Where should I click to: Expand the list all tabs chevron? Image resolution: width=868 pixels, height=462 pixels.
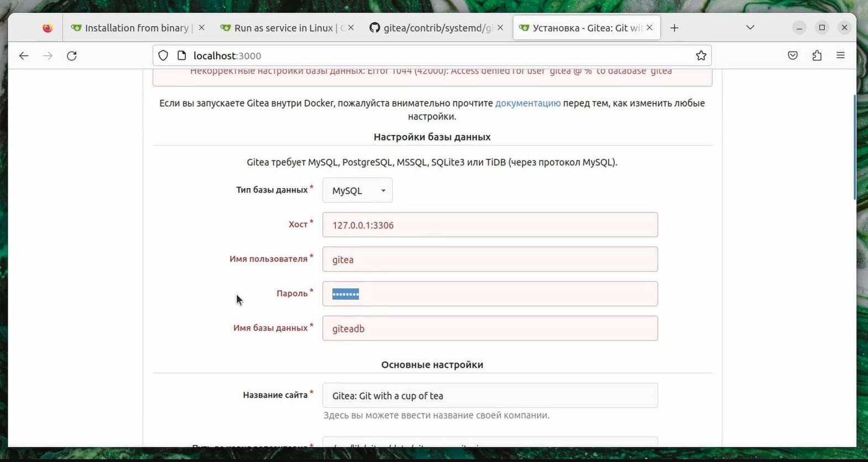750,28
